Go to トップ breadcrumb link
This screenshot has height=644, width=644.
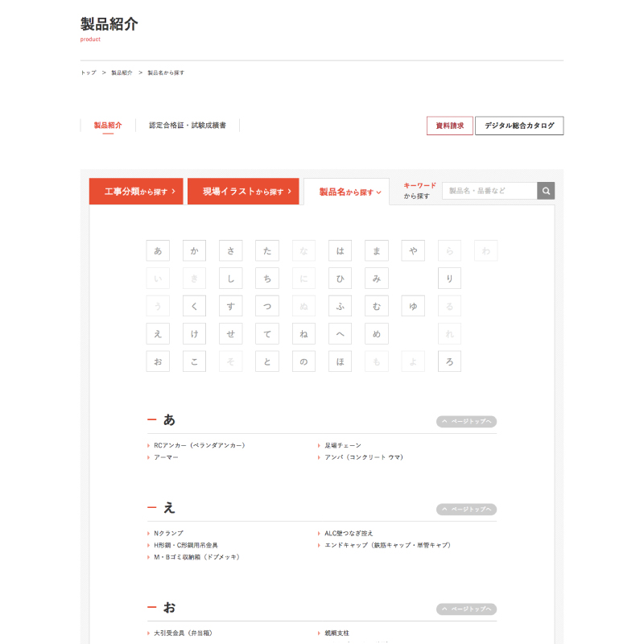point(89,72)
